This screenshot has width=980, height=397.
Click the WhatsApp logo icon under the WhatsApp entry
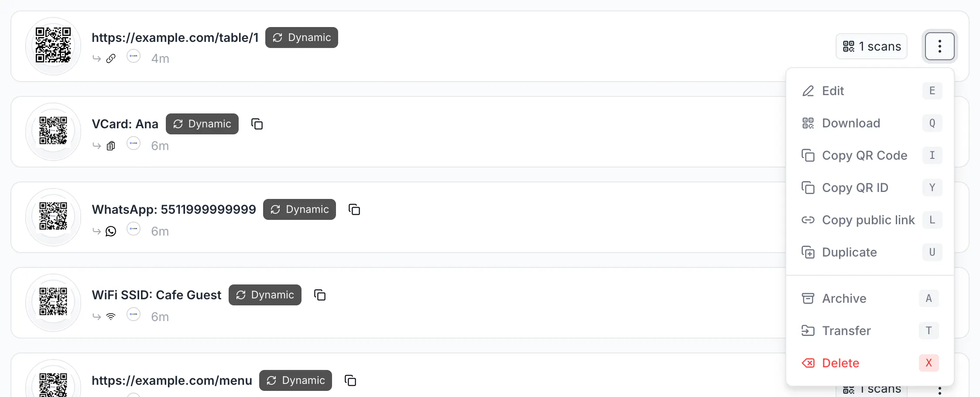pyautogui.click(x=111, y=231)
